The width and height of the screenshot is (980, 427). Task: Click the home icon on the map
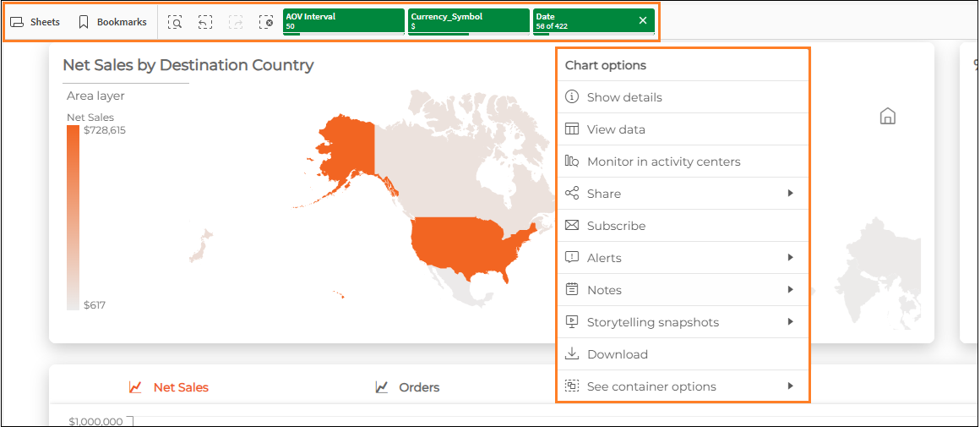tap(887, 117)
